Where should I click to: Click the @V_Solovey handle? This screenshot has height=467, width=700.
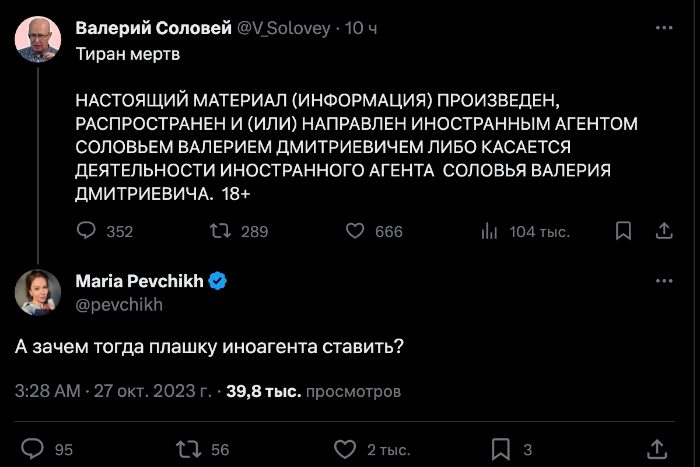[x=283, y=28]
